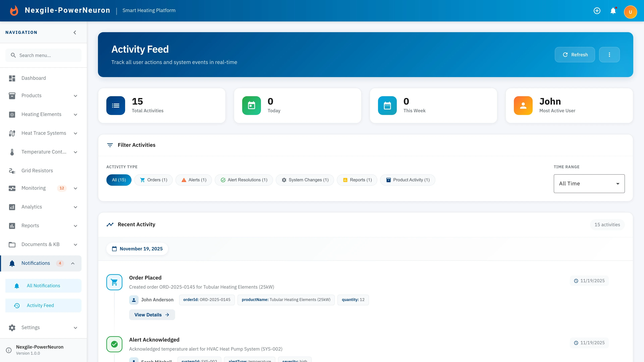Open the add new item icon in the header
The width and height of the screenshot is (644, 362).
pos(597,11)
